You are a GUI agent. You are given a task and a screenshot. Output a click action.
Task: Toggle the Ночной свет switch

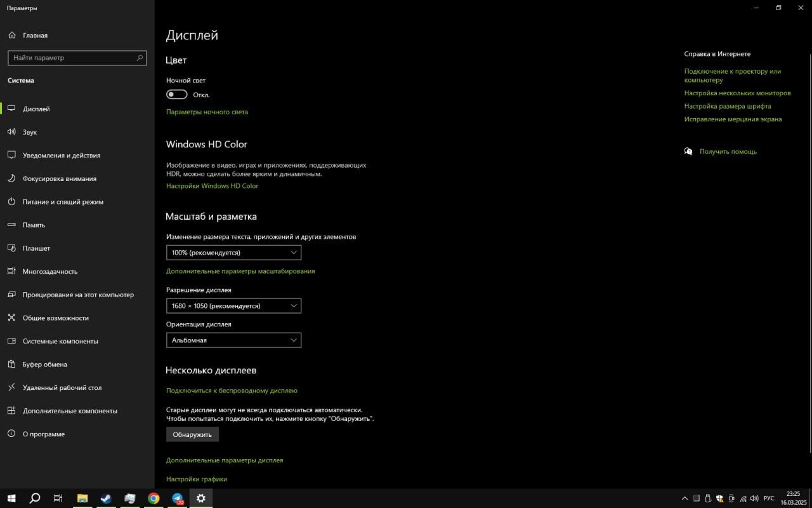[x=177, y=95]
